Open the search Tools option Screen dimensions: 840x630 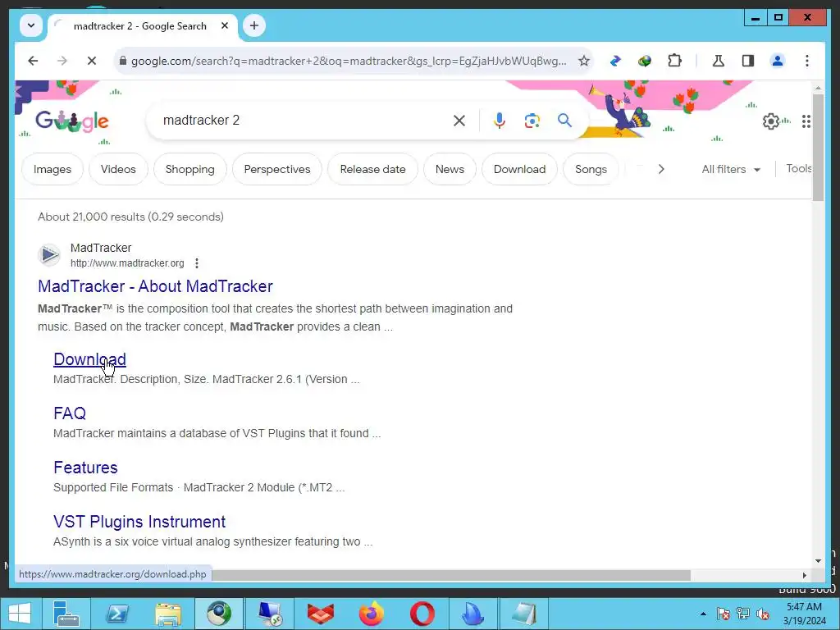click(799, 169)
